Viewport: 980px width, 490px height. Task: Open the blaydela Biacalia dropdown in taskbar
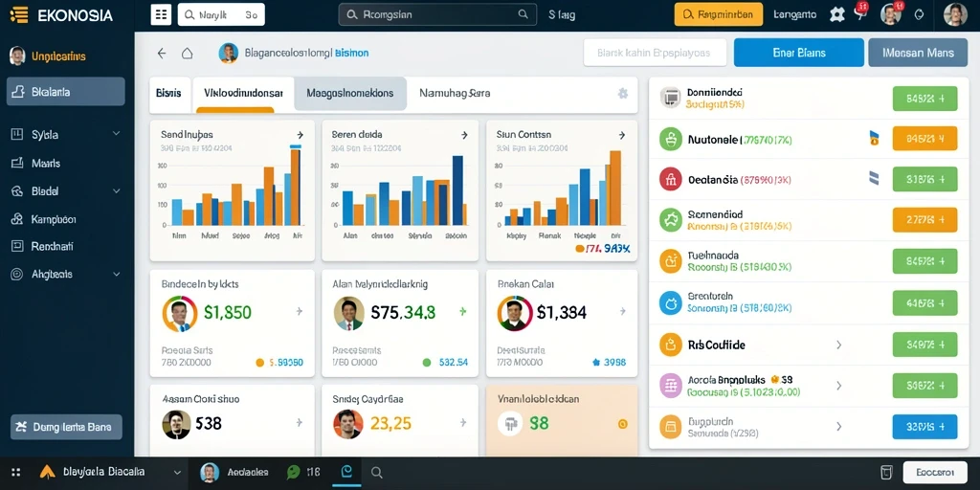177,473
